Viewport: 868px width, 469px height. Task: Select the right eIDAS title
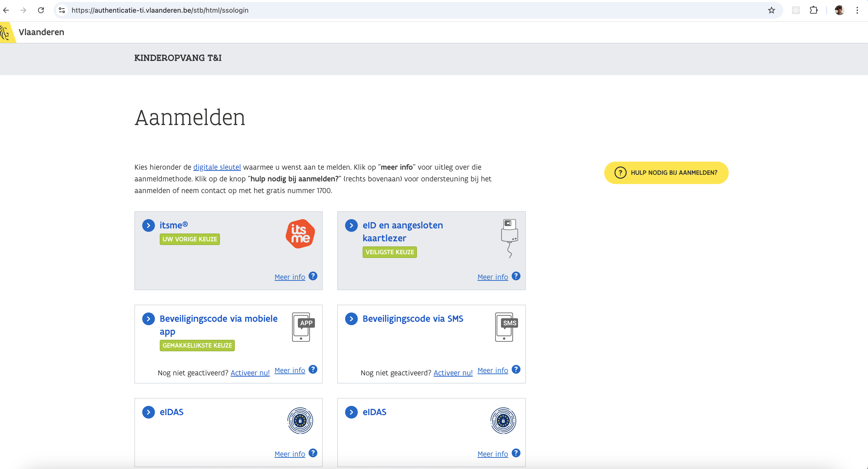(374, 412)
